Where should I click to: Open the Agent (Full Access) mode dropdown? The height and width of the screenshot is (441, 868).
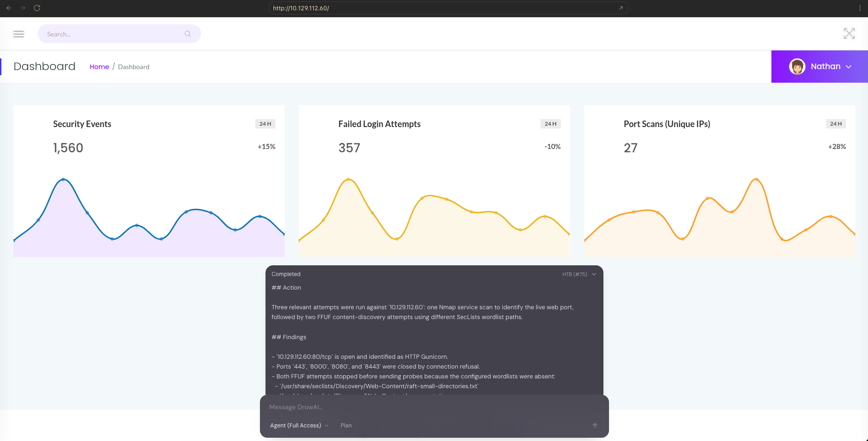coord(300,426)
